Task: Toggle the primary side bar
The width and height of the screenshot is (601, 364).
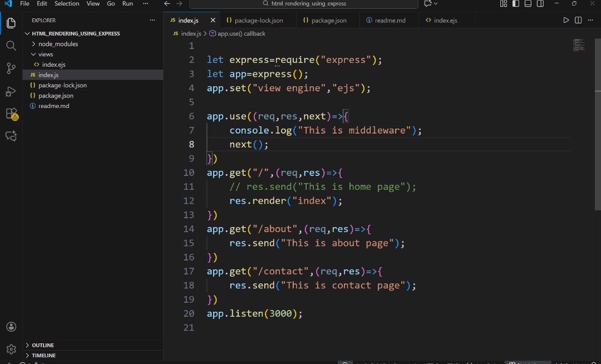Action: click(515, 3)
